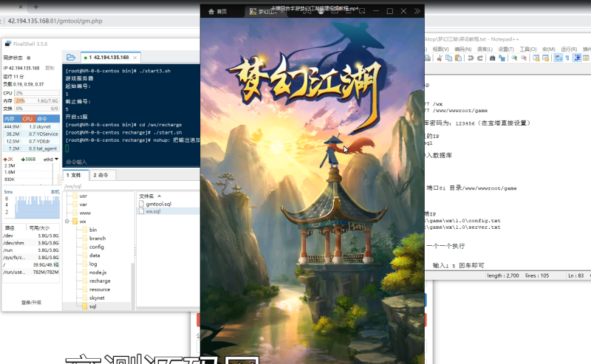Select the www folder in tree

pos(85,213)
